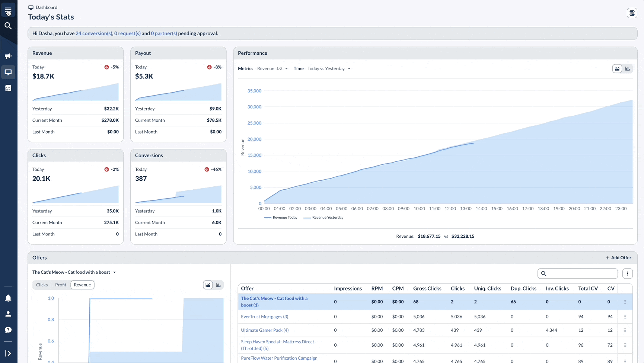Open The Cat's Meow offer link
Viewport: 644px width, 363px height.
pos(274,302)
